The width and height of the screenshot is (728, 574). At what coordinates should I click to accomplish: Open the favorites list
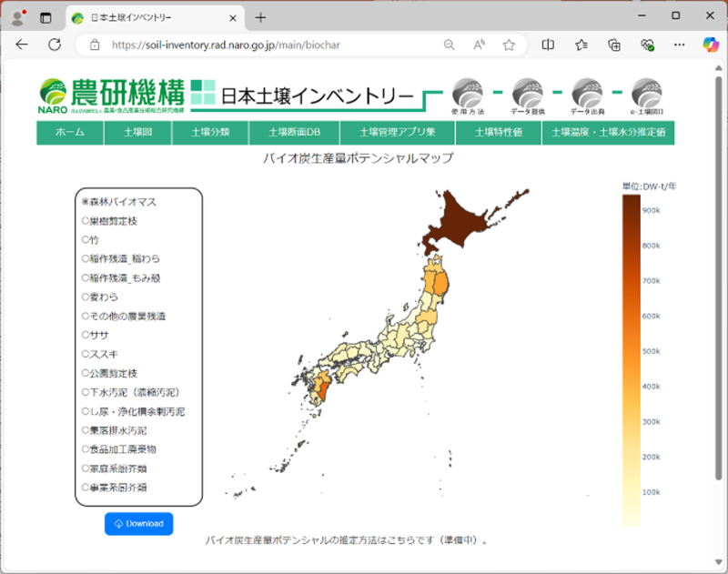tap(581, 45)
